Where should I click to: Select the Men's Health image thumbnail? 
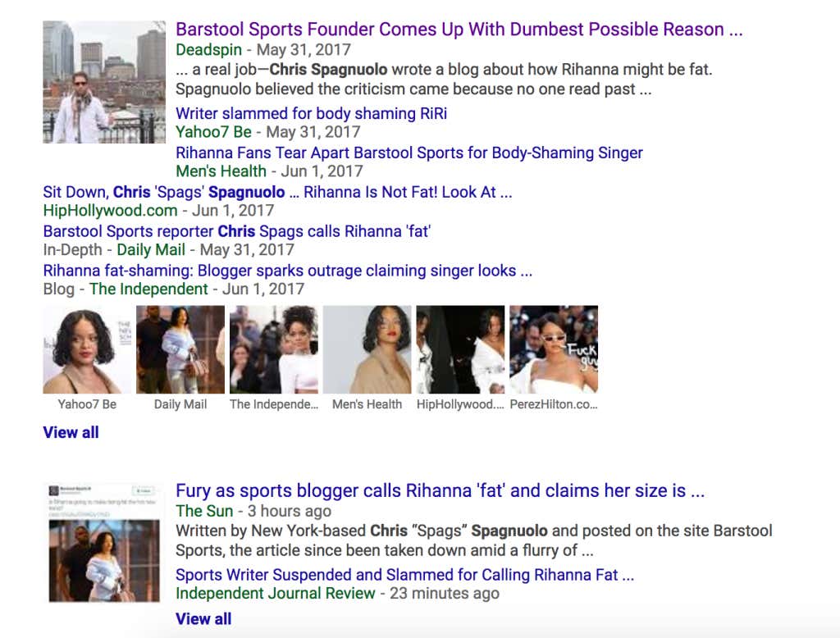367,349
